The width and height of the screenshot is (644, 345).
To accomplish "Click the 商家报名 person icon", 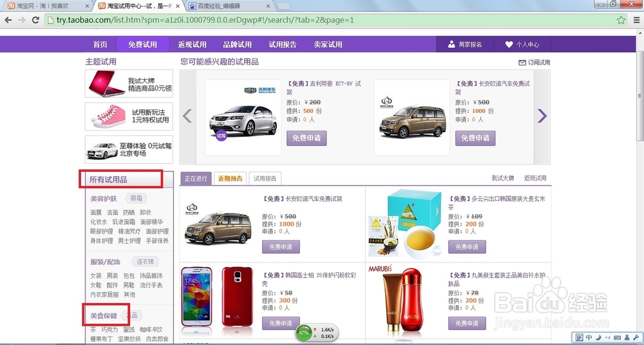I will [x=452, y=44].
